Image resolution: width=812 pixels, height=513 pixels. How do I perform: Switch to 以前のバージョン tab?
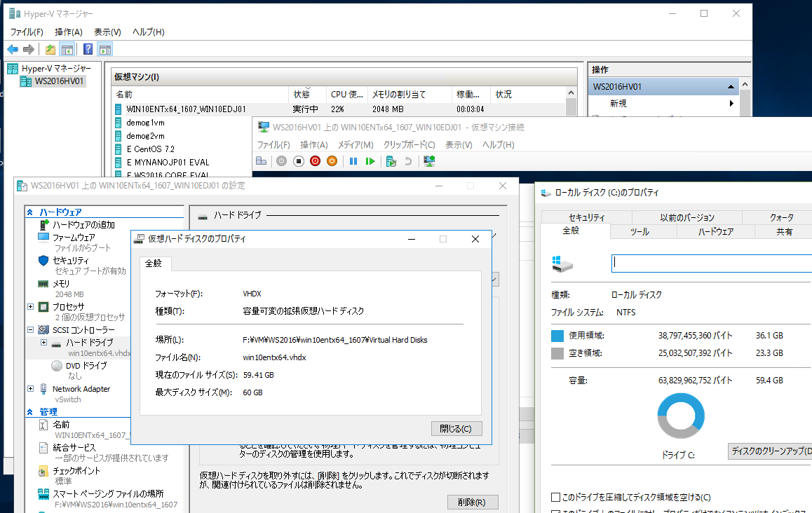(686, 217)
